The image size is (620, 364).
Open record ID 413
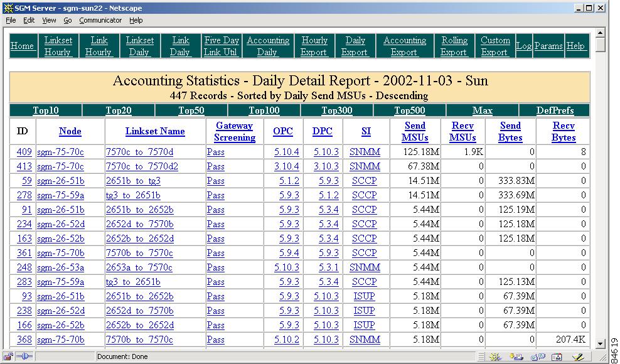(24, 166)
